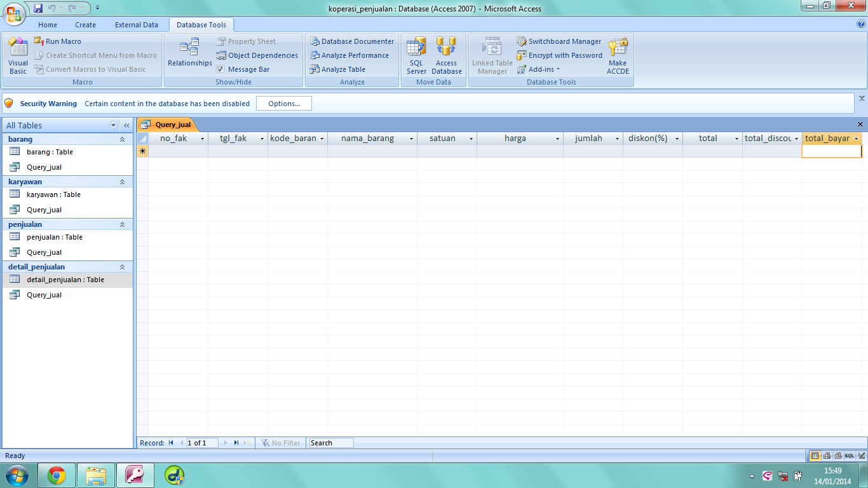This screenshot has height=488, width=868.
Task: Open the Windows Start menu
Action: click(x=16, y=475)
